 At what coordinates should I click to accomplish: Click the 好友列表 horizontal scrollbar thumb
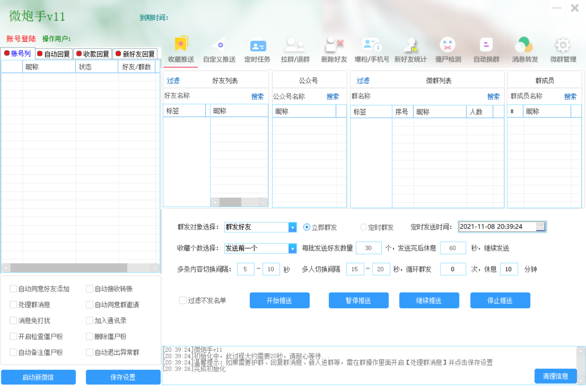[230, 202]
